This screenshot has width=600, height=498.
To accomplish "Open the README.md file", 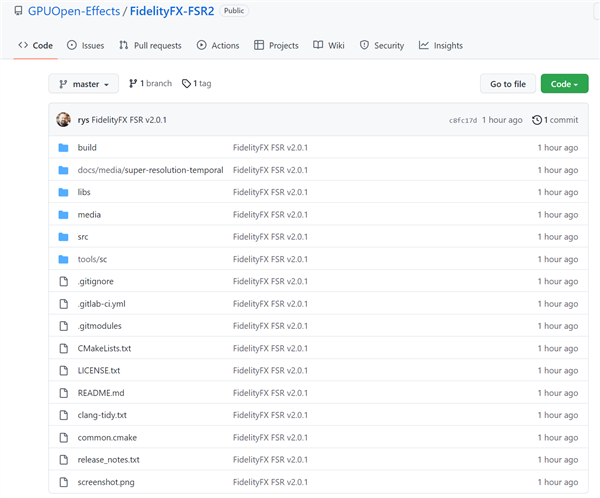I will pyautogui.click(x=101, y=393).
